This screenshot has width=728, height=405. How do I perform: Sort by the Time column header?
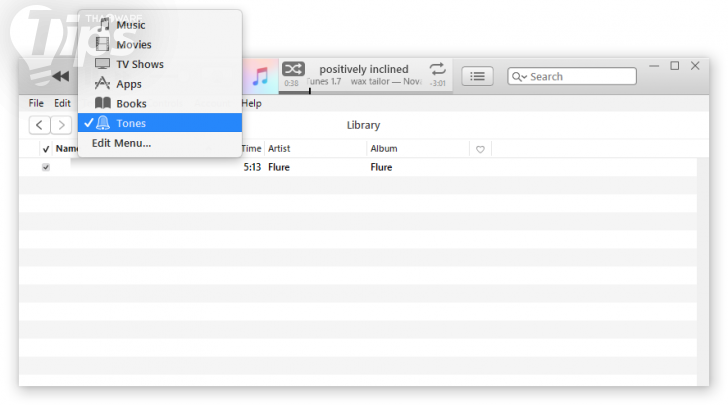(252, 149)
